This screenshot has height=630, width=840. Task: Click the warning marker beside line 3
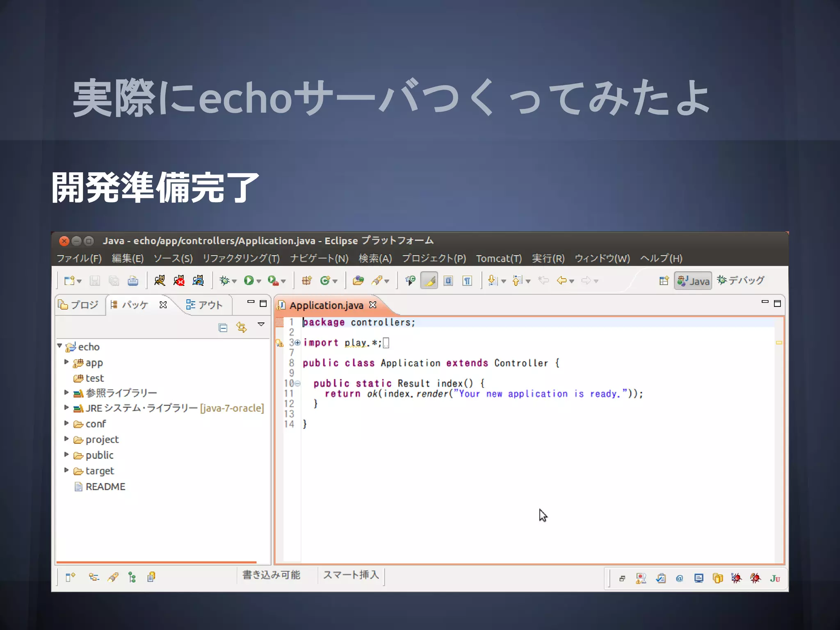pos(280,343)
